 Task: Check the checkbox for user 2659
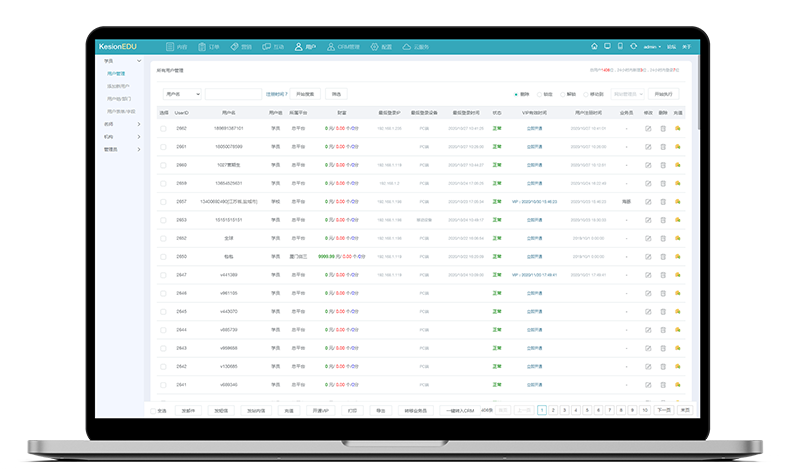pyautogui.click(x=164, y=183)
